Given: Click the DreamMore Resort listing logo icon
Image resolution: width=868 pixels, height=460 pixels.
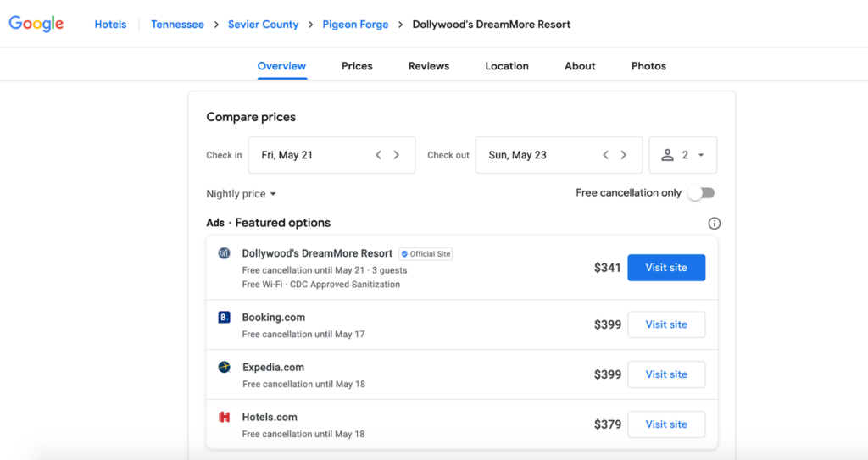Looking at the screenshot, I should coord(224,253).
